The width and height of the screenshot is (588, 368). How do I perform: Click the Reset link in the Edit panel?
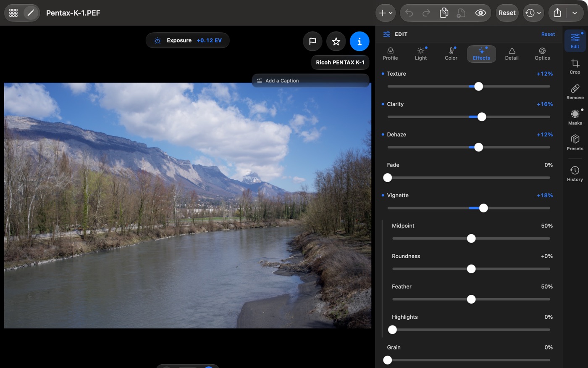(548, 34)
